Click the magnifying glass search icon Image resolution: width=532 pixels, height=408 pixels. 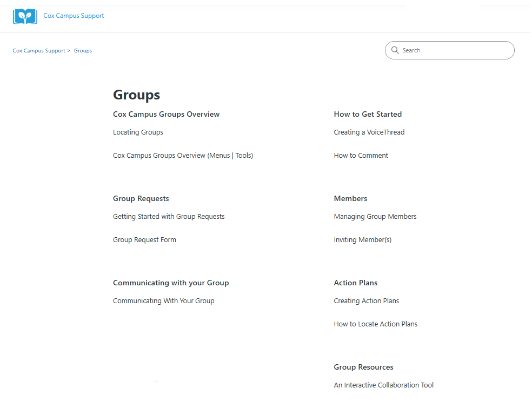pyautogui.click(x=395, y=50)
